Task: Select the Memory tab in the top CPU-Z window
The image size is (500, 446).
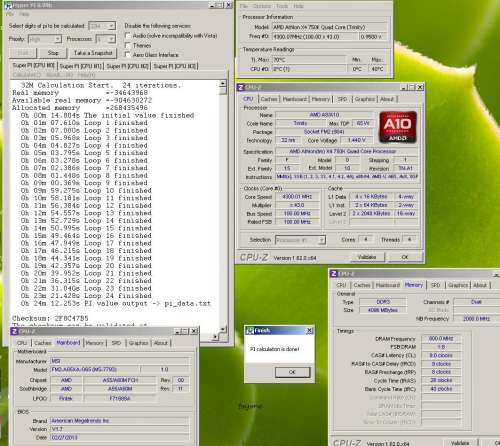Action: [x=321, y=99]
